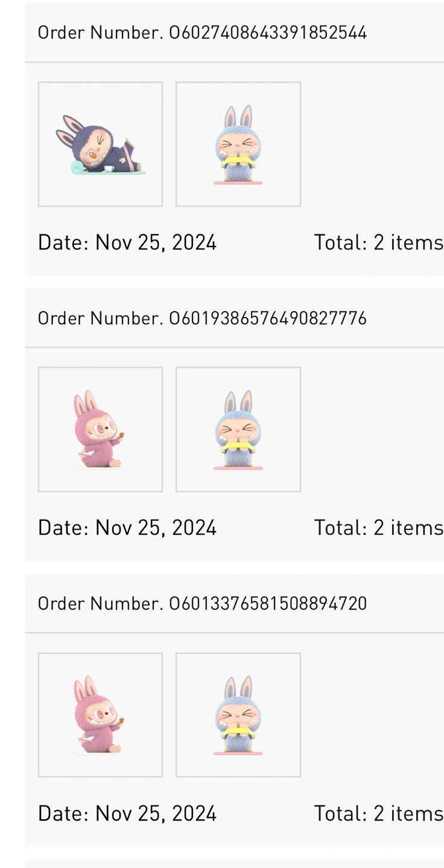This screenshot has height=868, width=444.
Task: Tap the date of order ending 4720
Action: pyautogui.click(x=127, y=813)
